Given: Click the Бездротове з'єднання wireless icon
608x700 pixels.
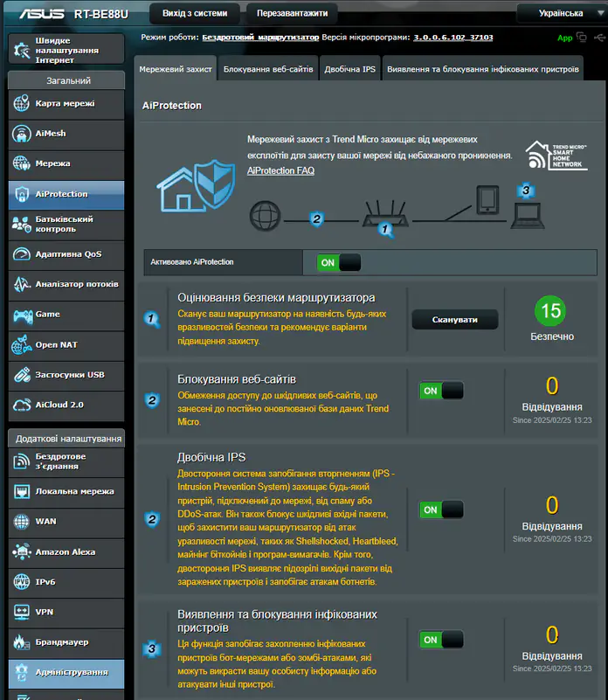Looking at the screenshot, I should [22, 461].
